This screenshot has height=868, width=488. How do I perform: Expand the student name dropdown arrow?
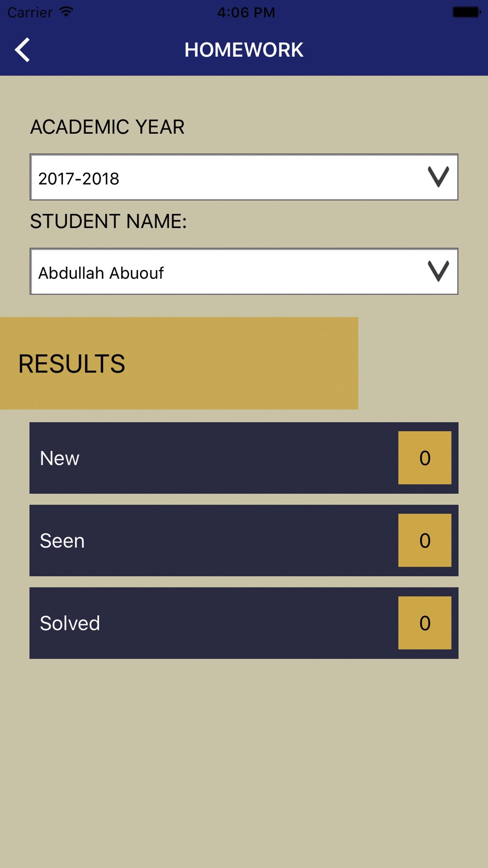coord(438,271)
